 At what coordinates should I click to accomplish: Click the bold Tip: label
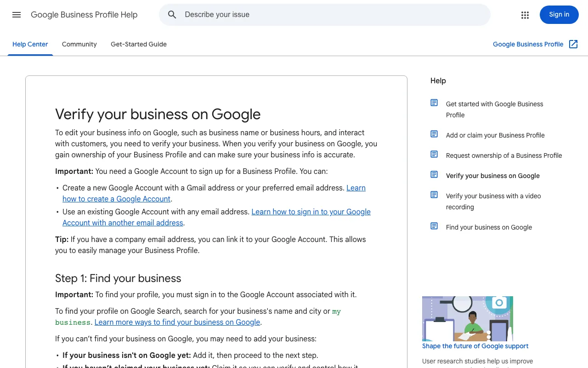click(62, 239)
